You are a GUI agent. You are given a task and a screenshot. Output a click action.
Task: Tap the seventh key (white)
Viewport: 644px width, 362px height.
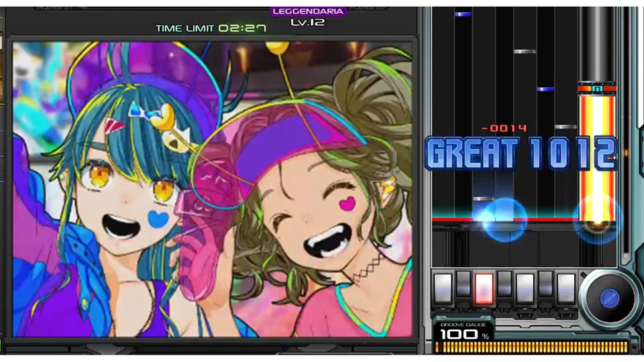566,288
